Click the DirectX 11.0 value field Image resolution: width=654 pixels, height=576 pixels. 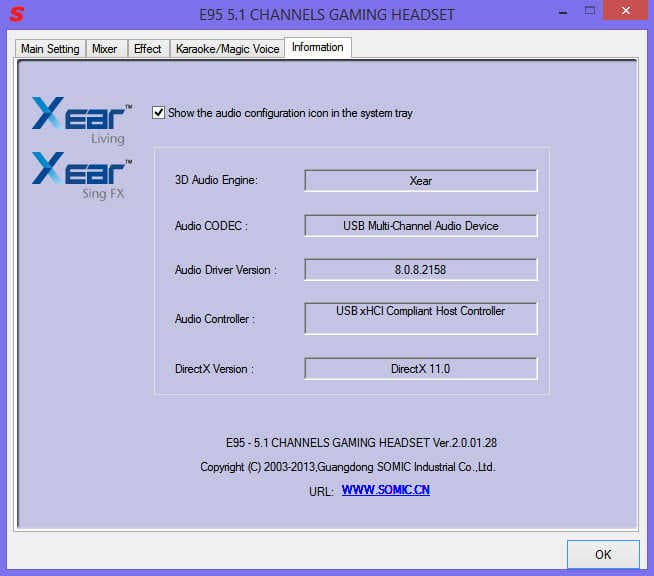point(421,369)
